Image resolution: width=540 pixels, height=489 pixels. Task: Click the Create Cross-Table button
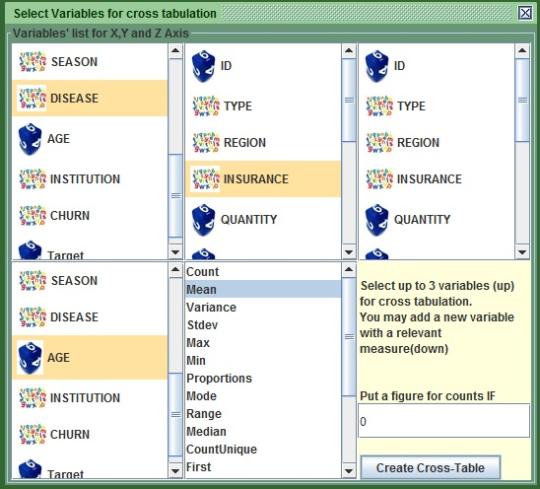(430, 468)
